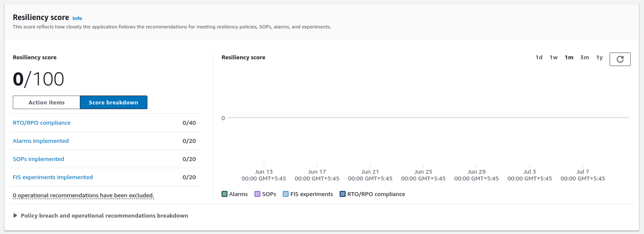The height and width of the screenshot is (234, 644).
Task: Select the Score breakdown tab
Action: (113, 102)
